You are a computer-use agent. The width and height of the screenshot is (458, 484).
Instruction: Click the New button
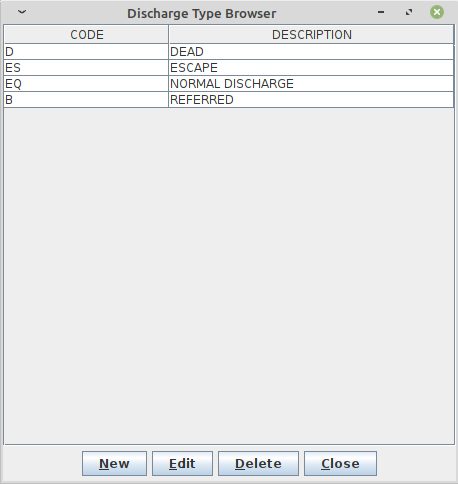[114, 463]
